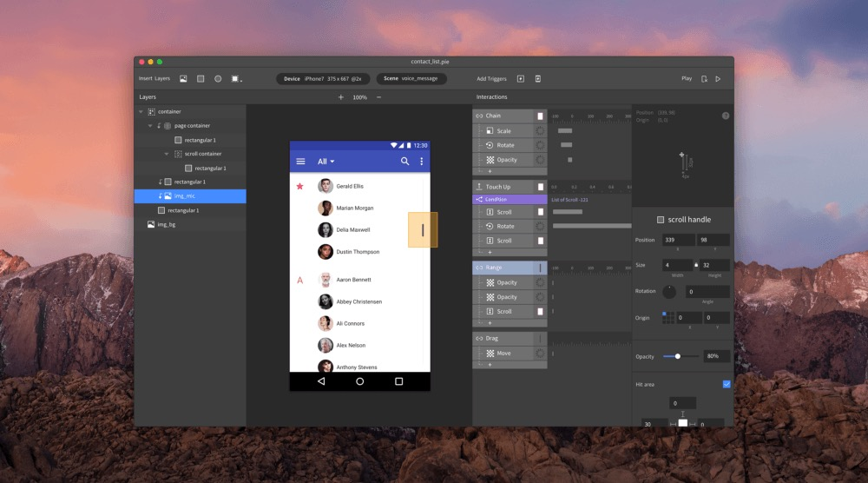Click the Scale response target circle
This screenshot has height=483, width=868.
pos(540,130)
